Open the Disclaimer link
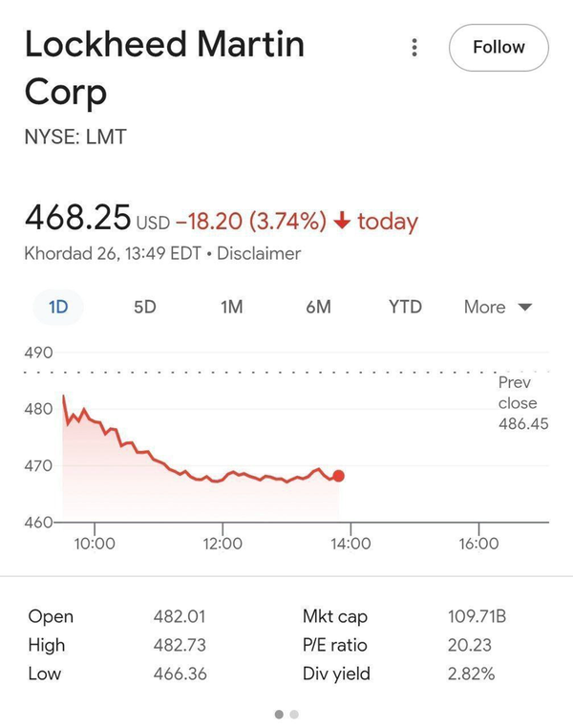Screen dimensions: 573x728 coord(259,254)
